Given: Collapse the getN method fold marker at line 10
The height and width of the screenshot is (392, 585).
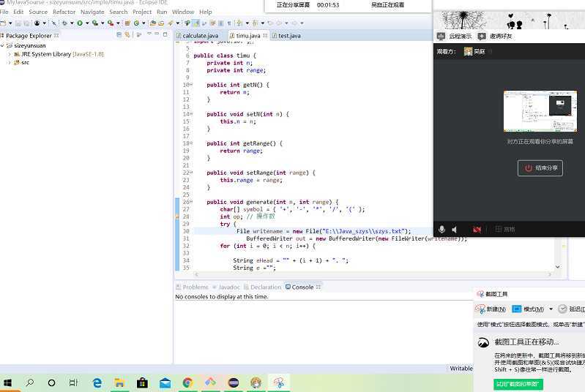Looking at the screenshot, I should coord(191,85).
